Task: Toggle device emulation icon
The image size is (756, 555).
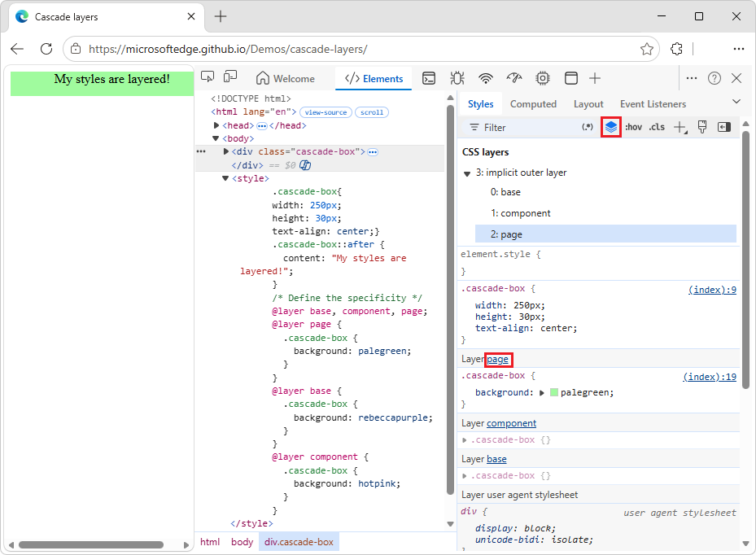Action: pyautogui.click(x=230, y=77)
